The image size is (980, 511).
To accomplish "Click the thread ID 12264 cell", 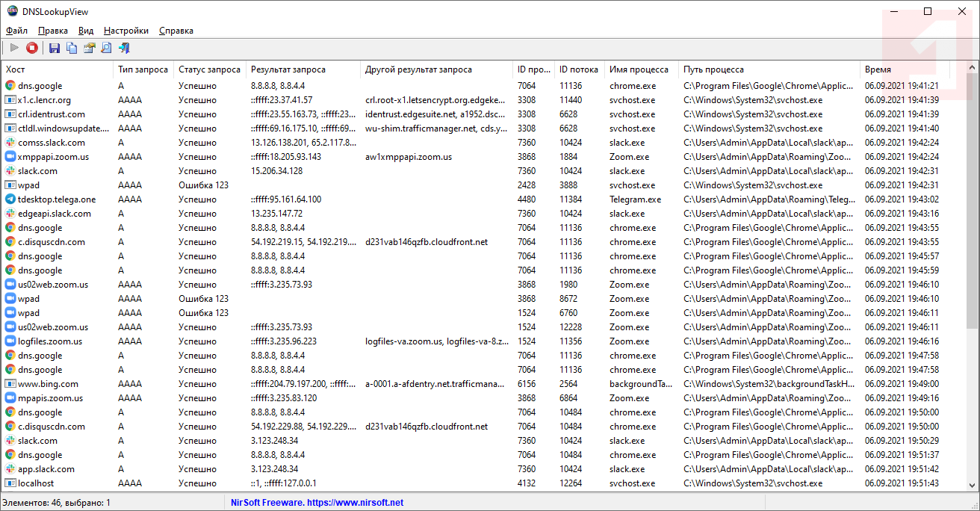I will pyautogui.click(x=571, y=483).
